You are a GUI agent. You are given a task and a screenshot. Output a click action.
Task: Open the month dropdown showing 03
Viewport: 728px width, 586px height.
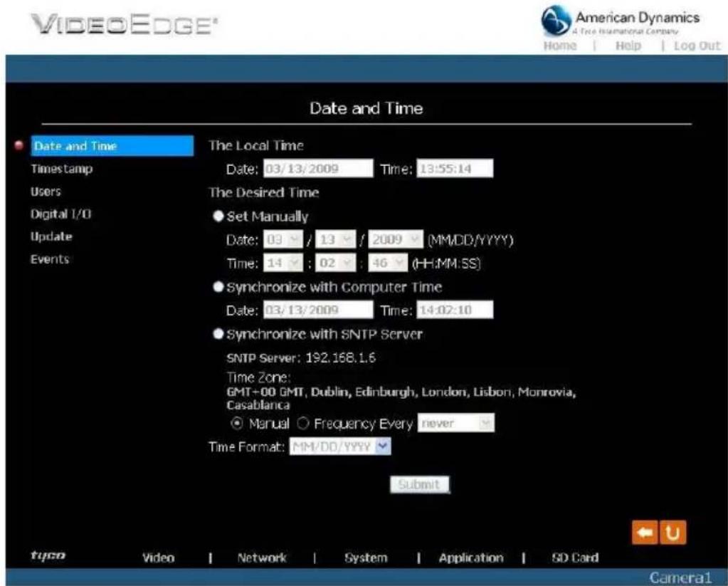[x=283, y=239]
